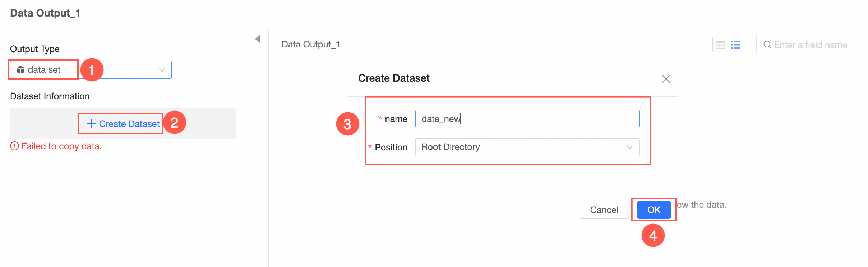Click the Data Output_1 title at the top
The image size is (868, 267).
click(45, 13)
